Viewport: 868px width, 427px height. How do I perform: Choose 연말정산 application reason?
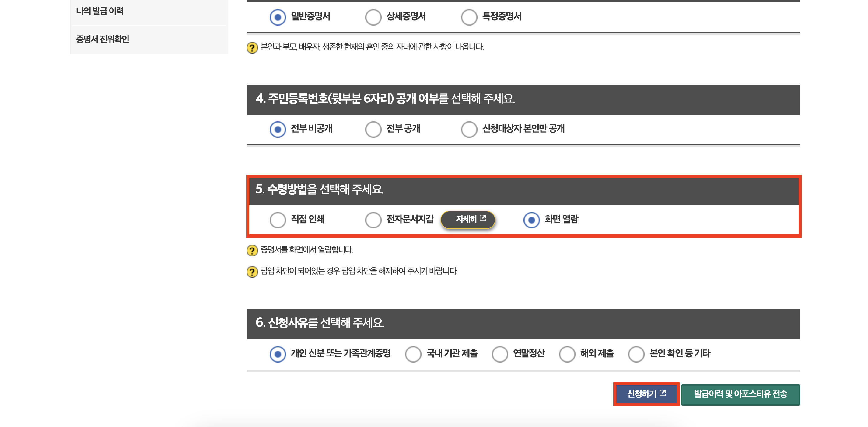500,353
